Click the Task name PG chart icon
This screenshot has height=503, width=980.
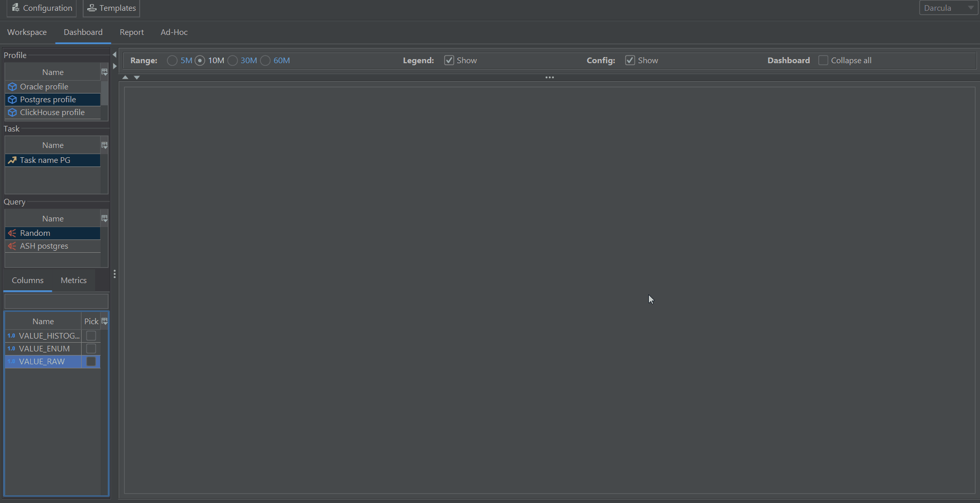(12, 160)
